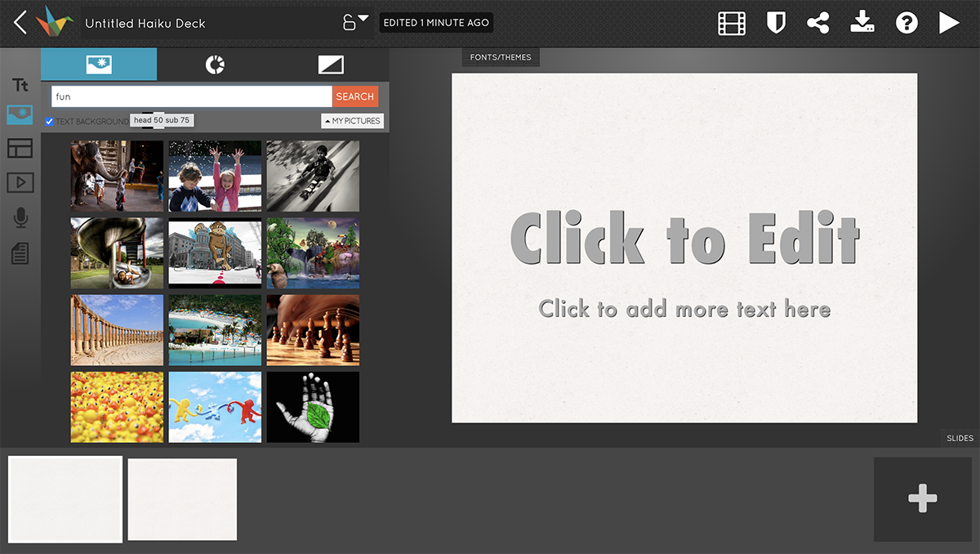Switch to the solid color background tab
Image resolution: width=980 pixels, height=554 pixels.
click(x=331, y=65)
